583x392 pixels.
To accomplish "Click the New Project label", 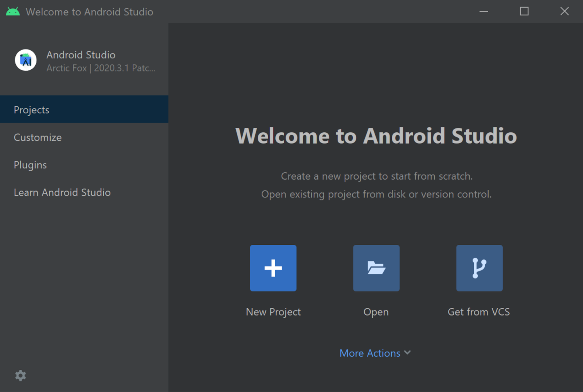I will 273,312.
